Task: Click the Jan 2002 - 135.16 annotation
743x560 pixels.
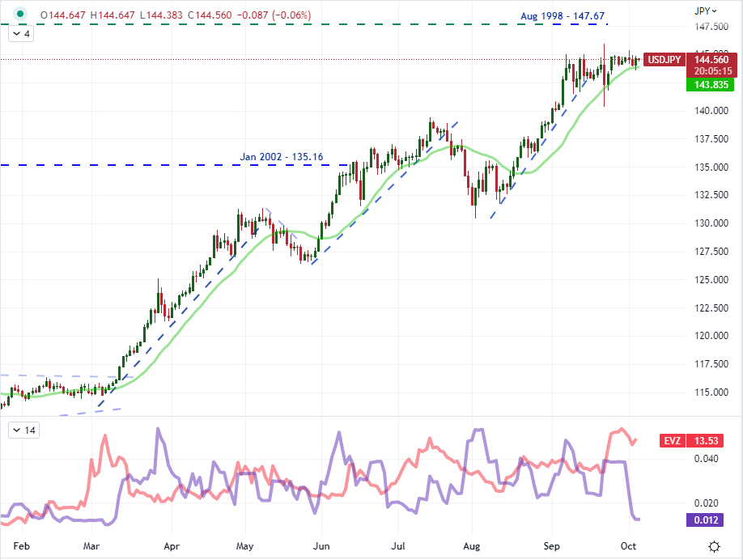Action: (282, 156)
